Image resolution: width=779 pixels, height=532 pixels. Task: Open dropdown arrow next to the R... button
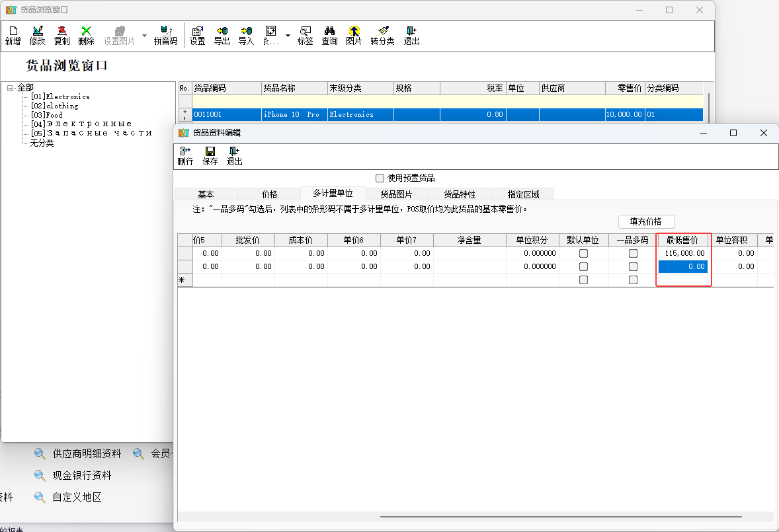pyautogui.click(x=288, y=36)
